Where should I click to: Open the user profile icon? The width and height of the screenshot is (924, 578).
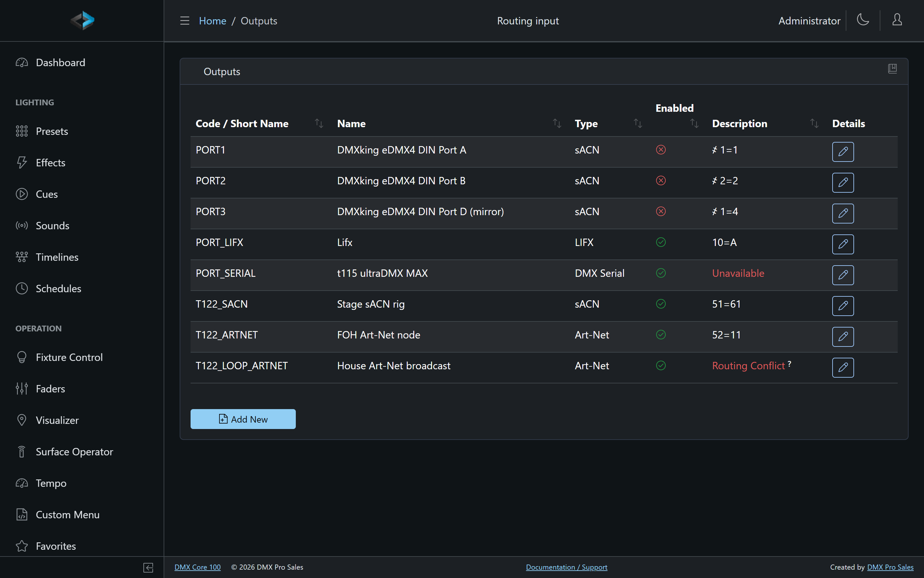tap(897, 20)
